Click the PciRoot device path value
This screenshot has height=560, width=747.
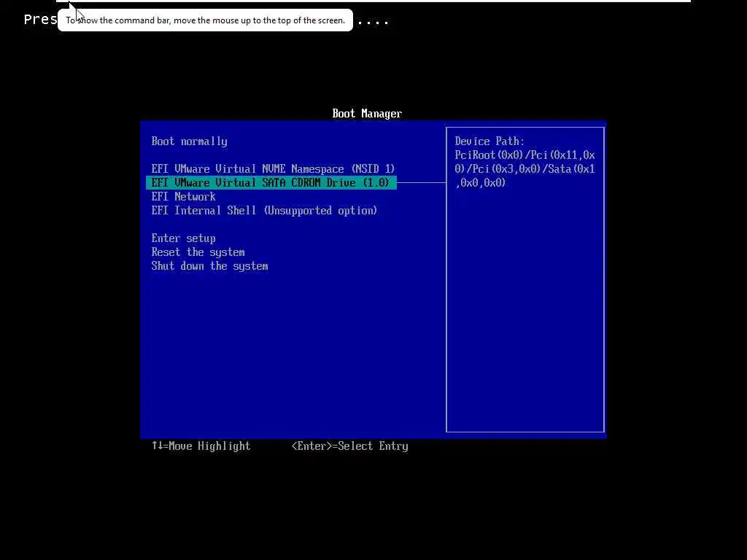(525, 169)
